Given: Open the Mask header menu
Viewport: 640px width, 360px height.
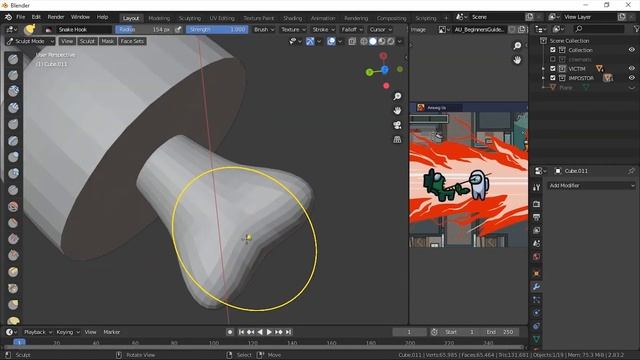Looking at the screenshot, I should (x=108, y=41).
